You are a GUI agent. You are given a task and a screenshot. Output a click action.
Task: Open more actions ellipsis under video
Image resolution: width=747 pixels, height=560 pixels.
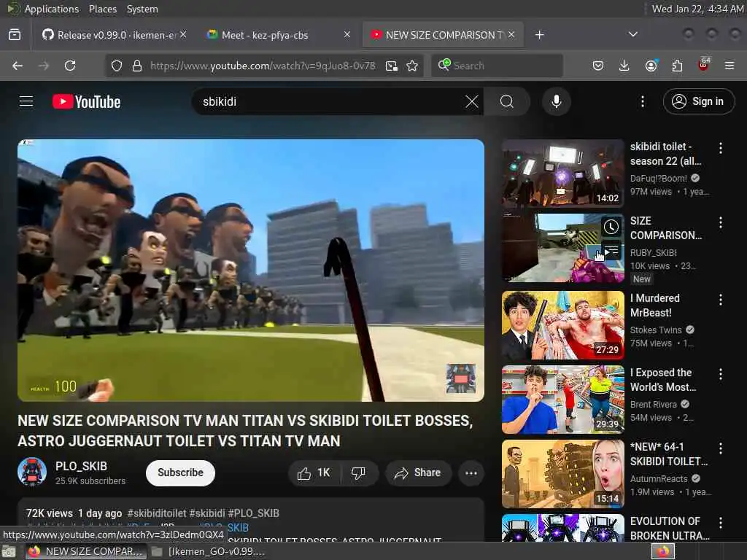(x=471, y=472)
